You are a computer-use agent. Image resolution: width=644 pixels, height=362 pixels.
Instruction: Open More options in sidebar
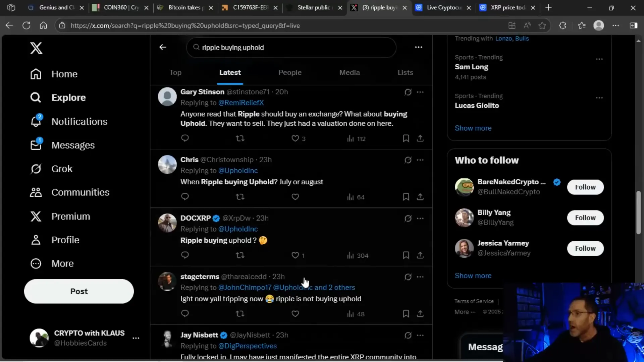click(x=52, y=263)
